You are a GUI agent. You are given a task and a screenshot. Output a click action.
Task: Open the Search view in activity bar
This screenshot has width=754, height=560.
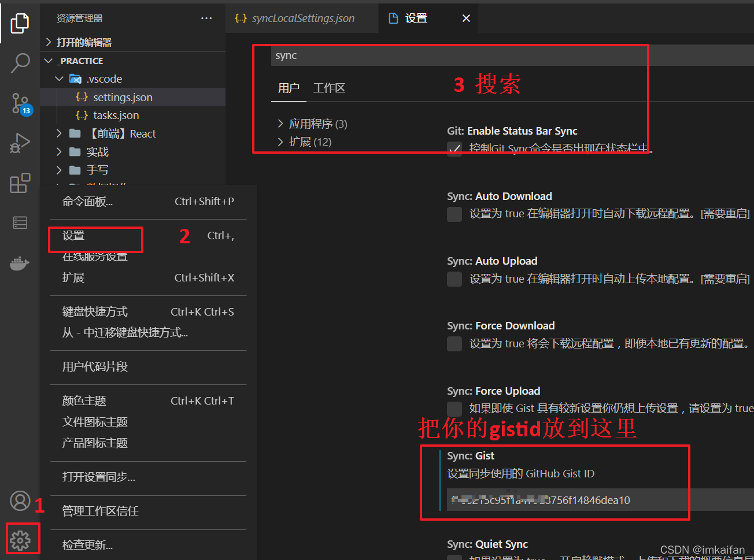click(20, 63)
